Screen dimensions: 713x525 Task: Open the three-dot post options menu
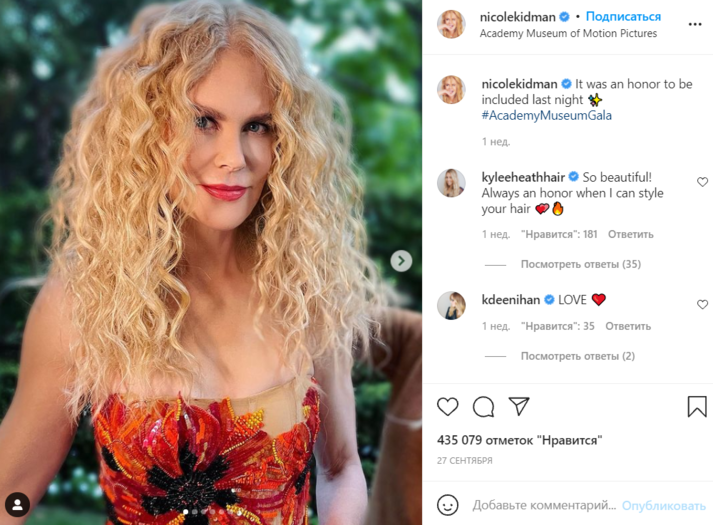[695, 25]
